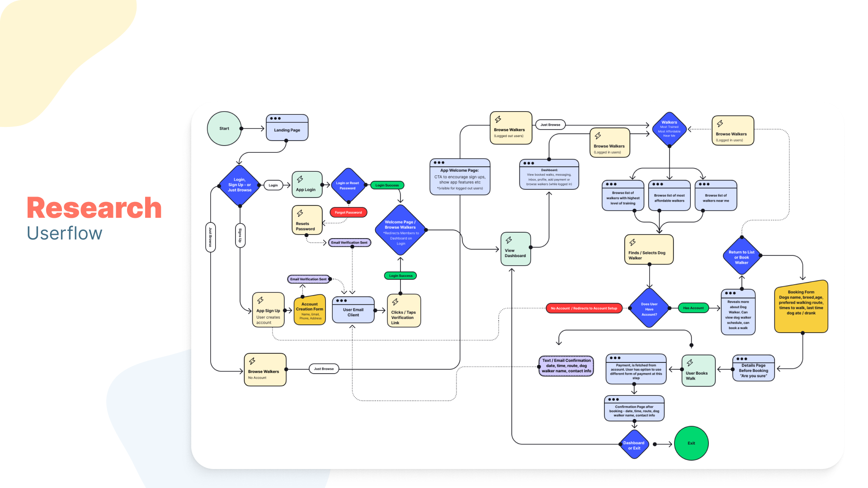Click the green Exit circle
868x488 pixels.
(691, 443)
